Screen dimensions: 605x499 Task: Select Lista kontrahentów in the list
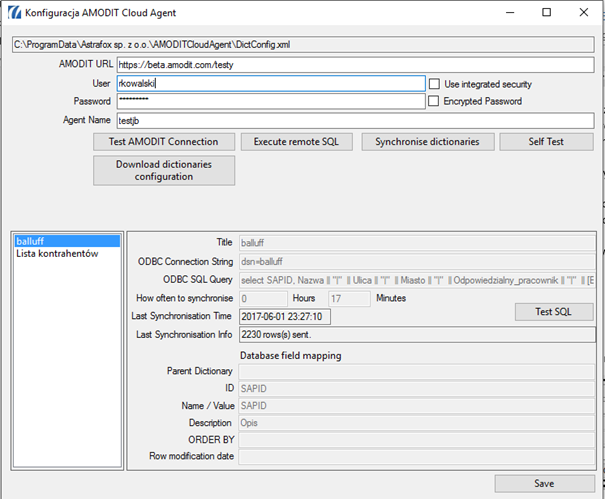pyautogui.click(x=68, y=254)
